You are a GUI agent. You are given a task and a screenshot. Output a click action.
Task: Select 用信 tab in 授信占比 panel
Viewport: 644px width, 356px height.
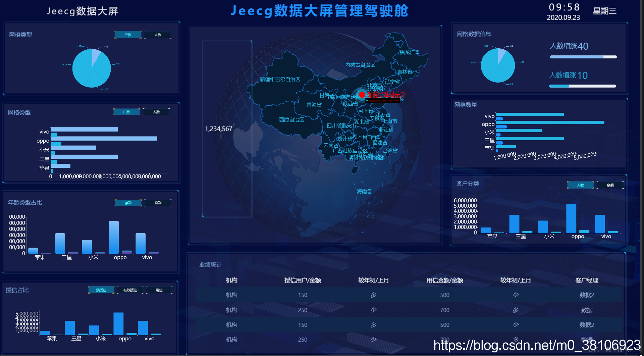pyautogui.click(x=159, y=290)
